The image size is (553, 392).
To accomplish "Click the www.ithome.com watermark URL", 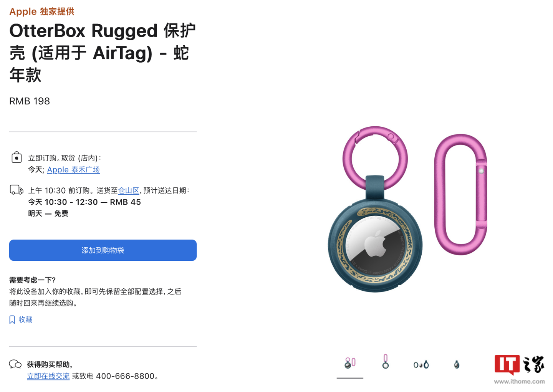I will (x=519, y=381).
